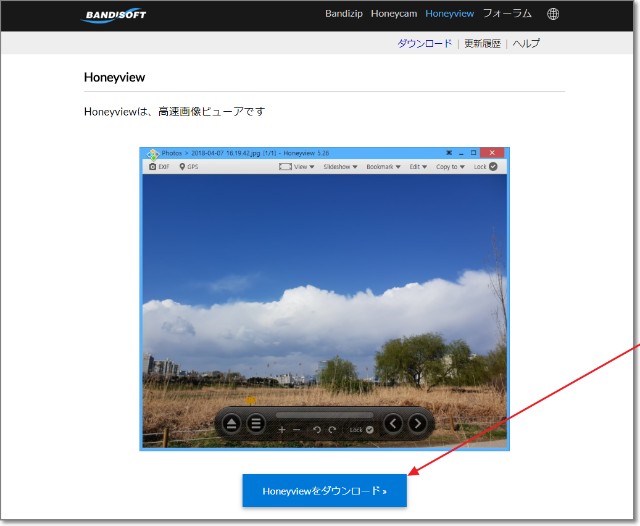Go to previous image with left arrow
640x526 pixels.
(x=393, y=424)
